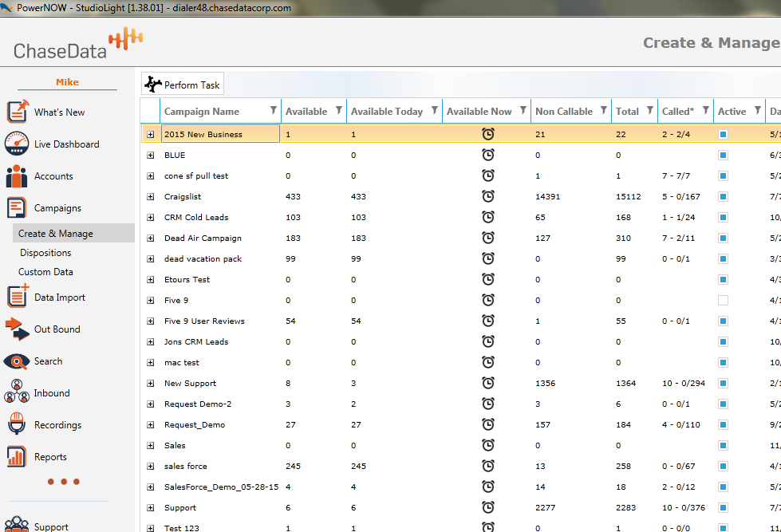Expand the CRM Cold Leads row
Image resolution: width=781 pixels, height=532 pixels.
[x=150, y=218]
